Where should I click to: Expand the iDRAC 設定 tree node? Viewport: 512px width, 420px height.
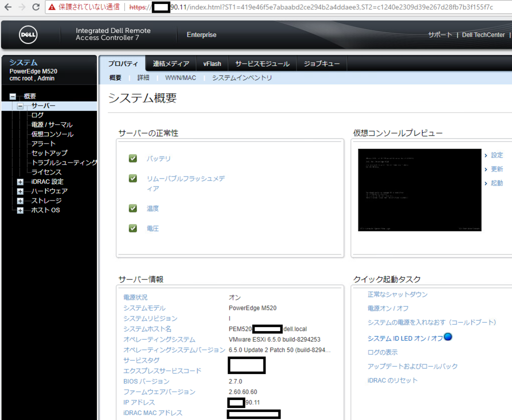(x=20, y=182)
